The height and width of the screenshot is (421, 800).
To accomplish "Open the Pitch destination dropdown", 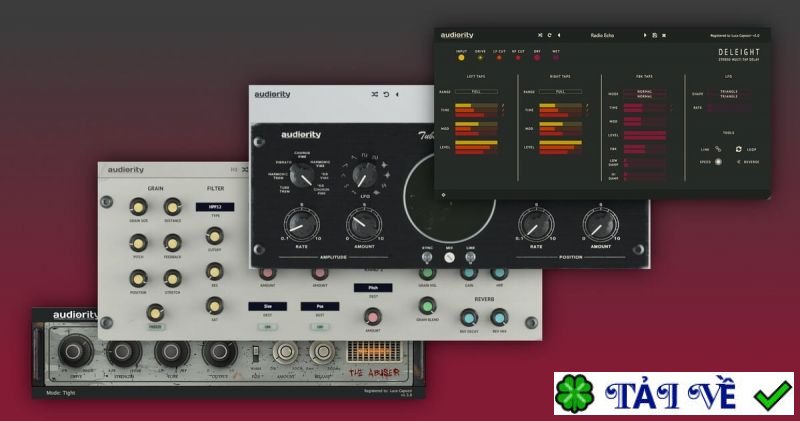I will pos(373,288).
